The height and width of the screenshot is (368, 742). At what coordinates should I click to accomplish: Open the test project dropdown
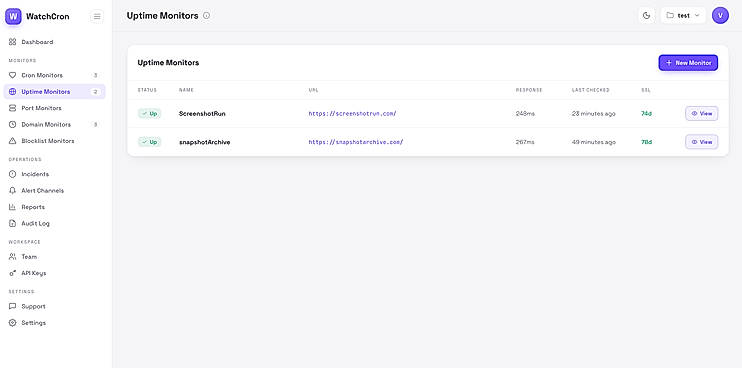(683, 16)
